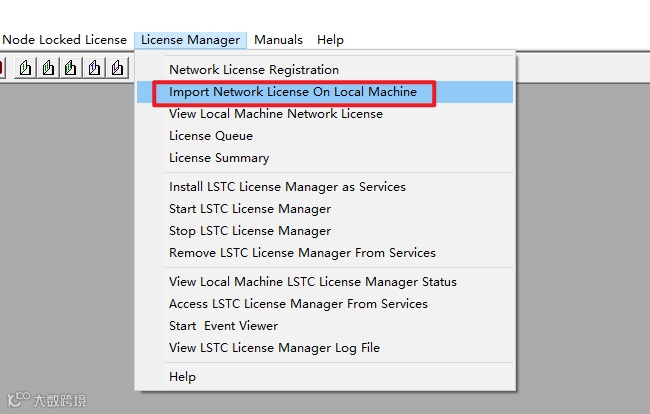
Task: Select View Local Machine Network License
Action: click(275, 114)
